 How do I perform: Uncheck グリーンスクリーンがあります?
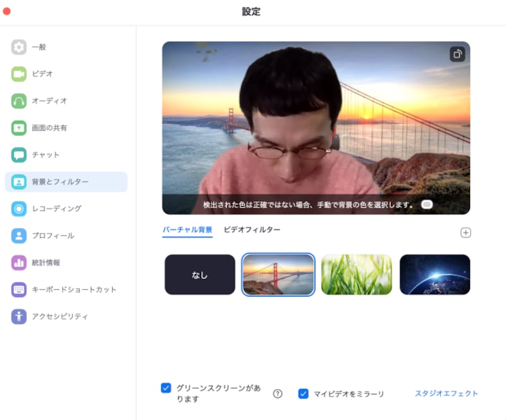coord(166,388)
